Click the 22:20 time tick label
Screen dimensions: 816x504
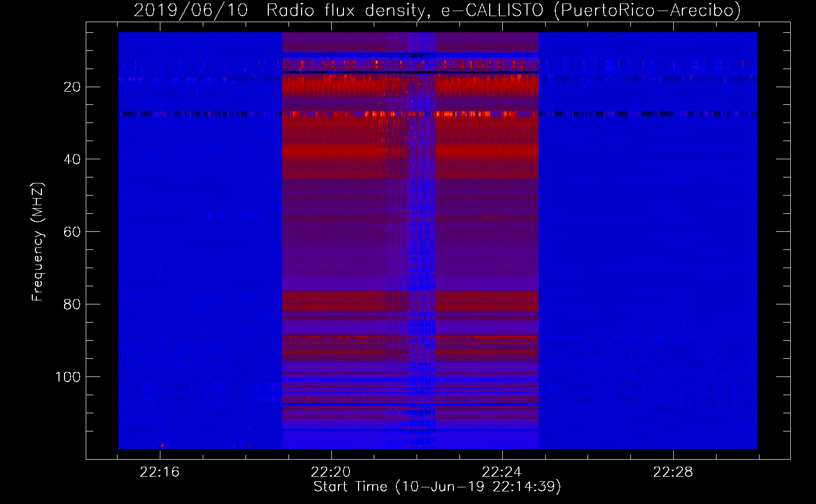[x=331, y=472]
